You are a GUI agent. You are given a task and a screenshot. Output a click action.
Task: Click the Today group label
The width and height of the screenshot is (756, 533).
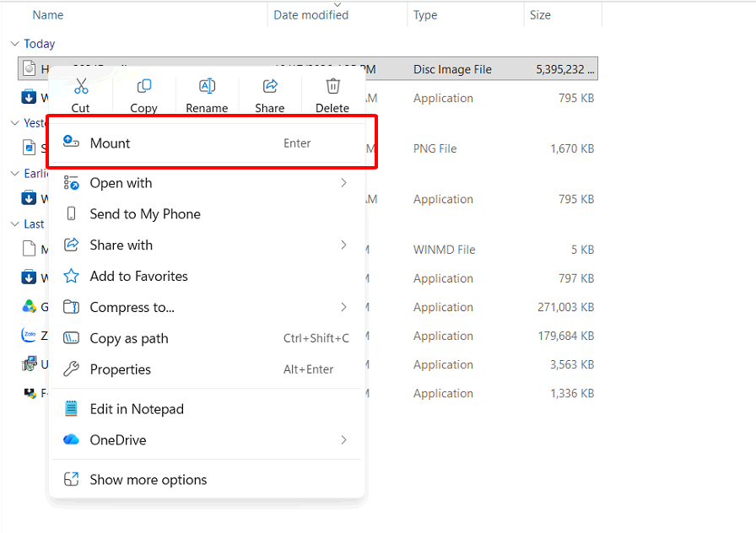[40, 44]
